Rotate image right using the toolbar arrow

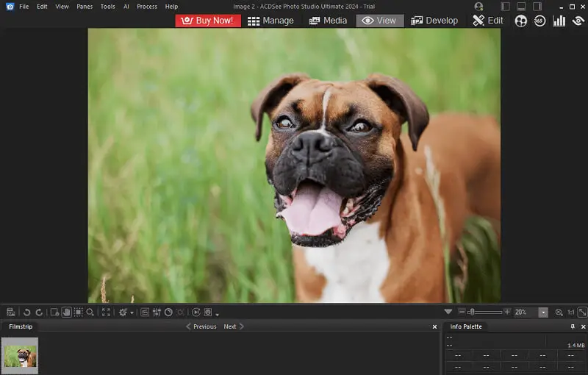[39, 312]
